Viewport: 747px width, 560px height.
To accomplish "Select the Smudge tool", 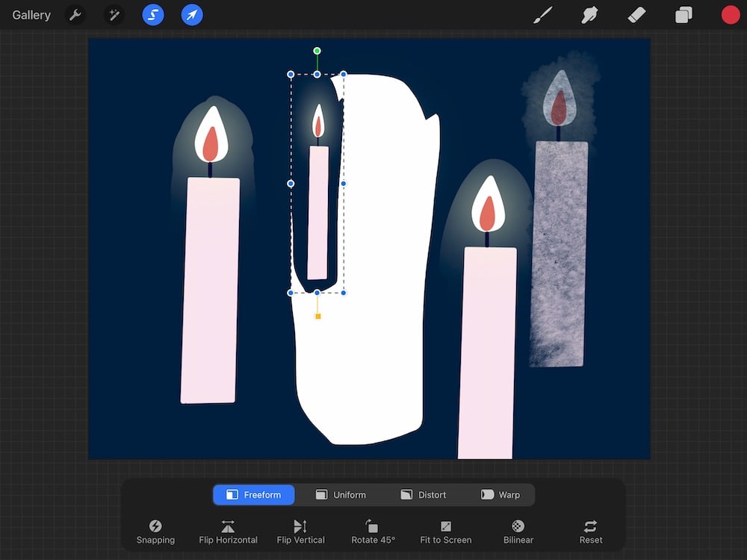I will coord(589,14).
